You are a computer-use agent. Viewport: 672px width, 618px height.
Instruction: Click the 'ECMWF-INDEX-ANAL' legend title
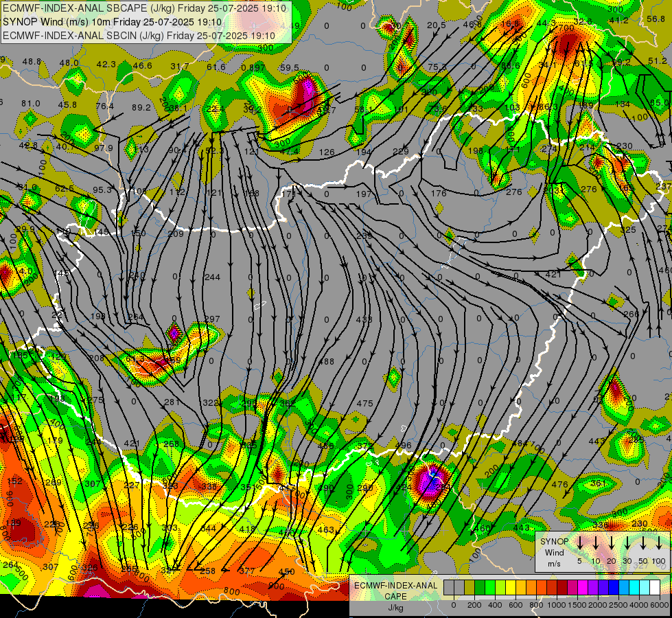pos(396,586)
